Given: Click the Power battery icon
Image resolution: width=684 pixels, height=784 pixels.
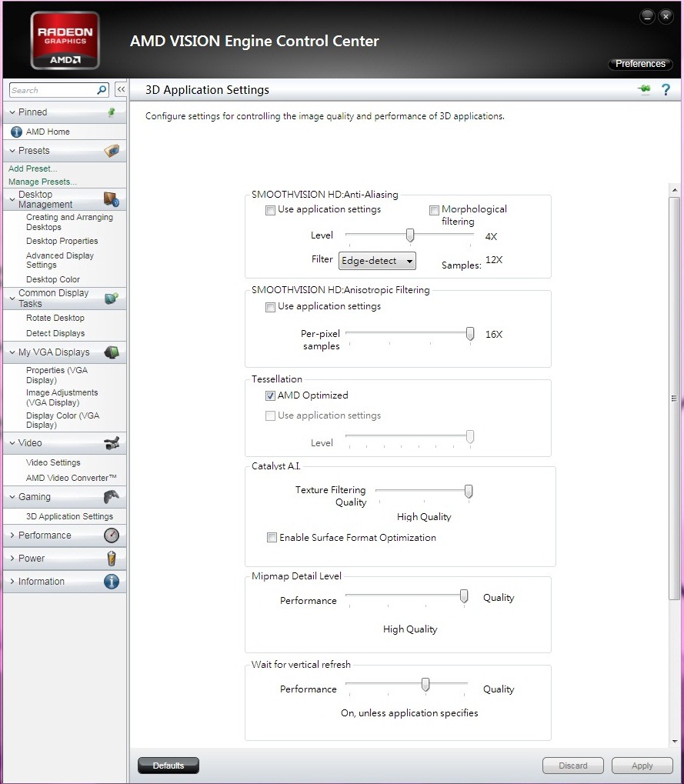Looking at the screenshot, I should coord(112,558).
